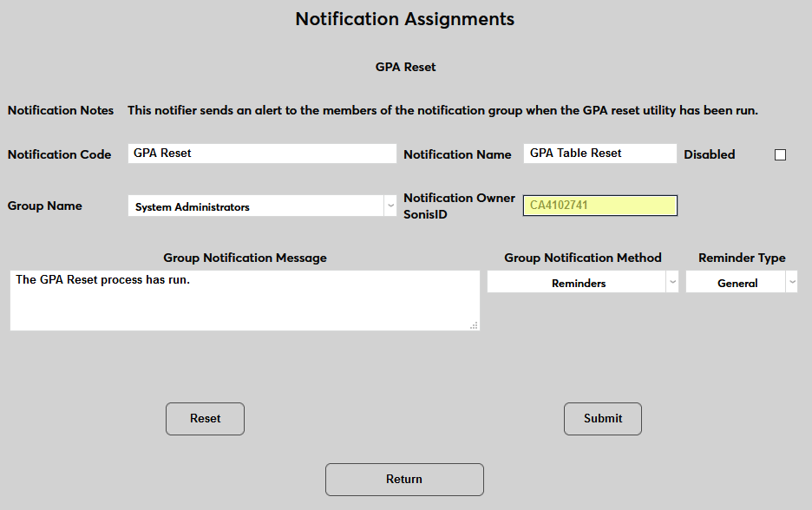The width and height of the screenshot is (812, 510).
Task: Focus the Notification Name field
Action: (x=599, y=153)
